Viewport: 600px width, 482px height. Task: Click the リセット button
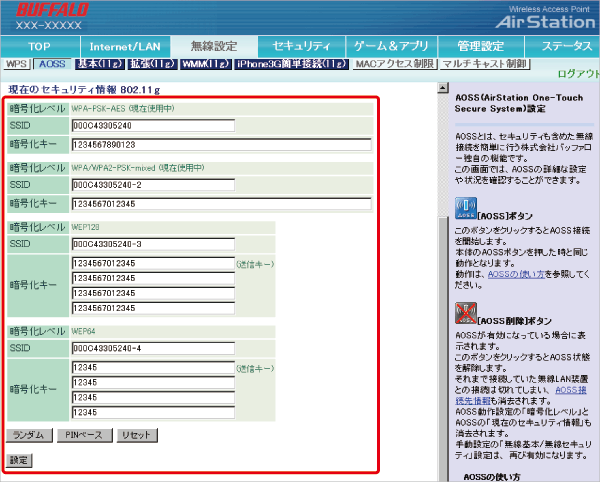click(x=135, y=436)
